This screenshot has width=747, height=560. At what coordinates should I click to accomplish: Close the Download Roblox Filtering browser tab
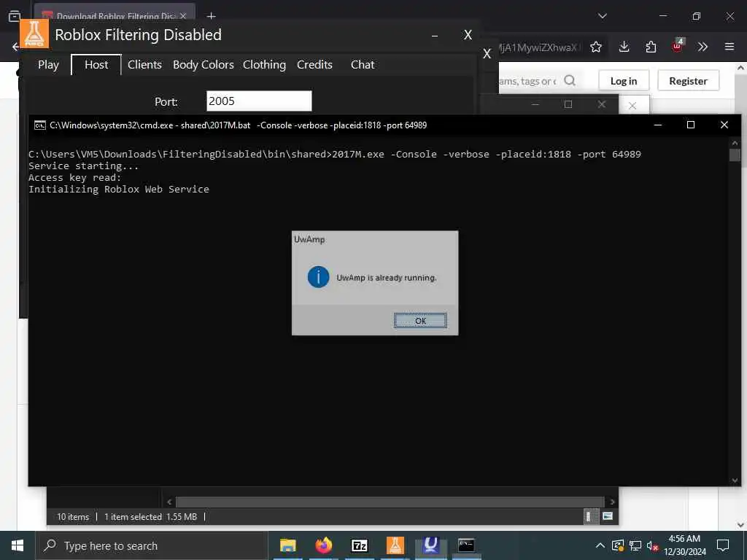pyautogui.click(x=183, y=16)
